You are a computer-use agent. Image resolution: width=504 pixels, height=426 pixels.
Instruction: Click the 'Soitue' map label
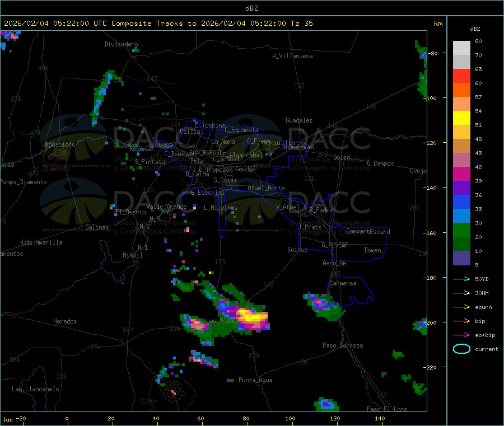pyautogui.click(x=297, y=250)
